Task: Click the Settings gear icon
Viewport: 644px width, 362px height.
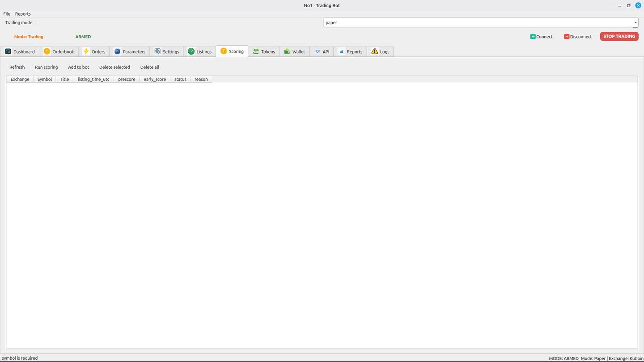Action: point(157,51)
